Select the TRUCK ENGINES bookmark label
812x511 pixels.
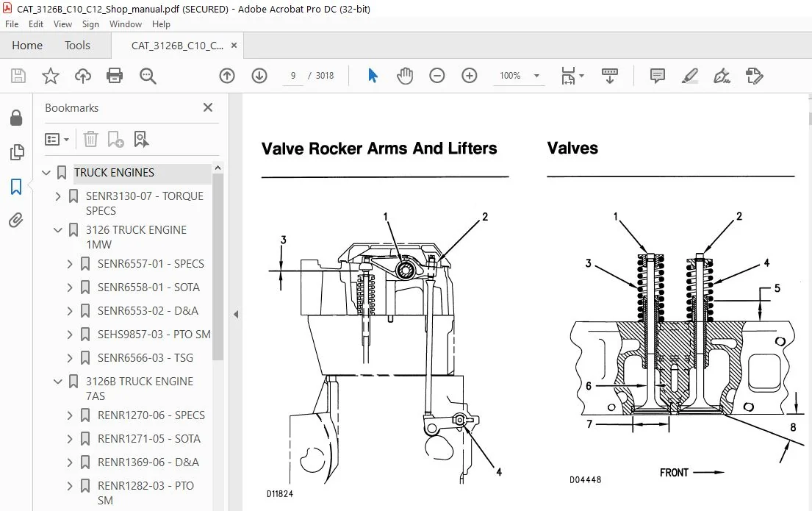point(114,173)
